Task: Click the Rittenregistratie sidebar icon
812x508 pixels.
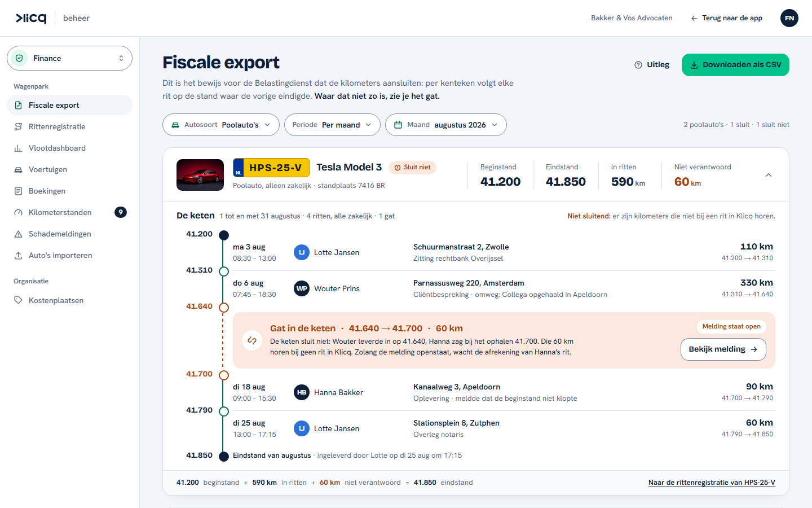Action: click(x=18, y=126)
